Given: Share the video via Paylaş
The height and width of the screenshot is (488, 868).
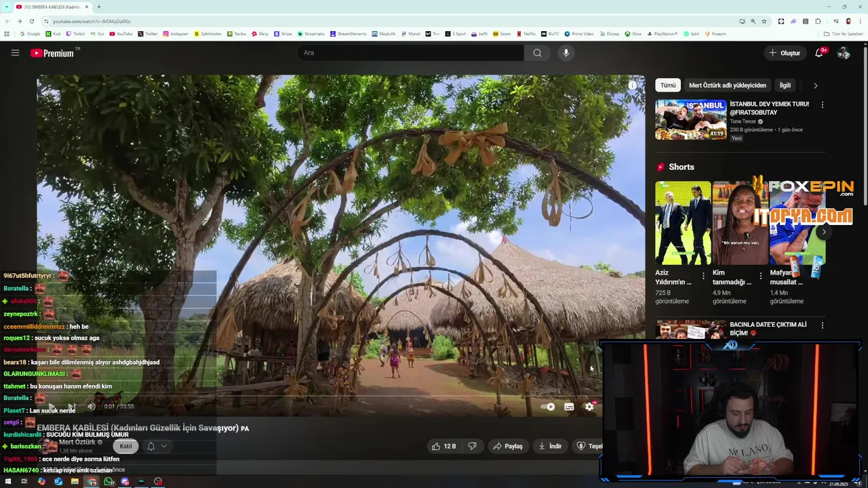Looking at the screenshot, I should click(508, 446).
